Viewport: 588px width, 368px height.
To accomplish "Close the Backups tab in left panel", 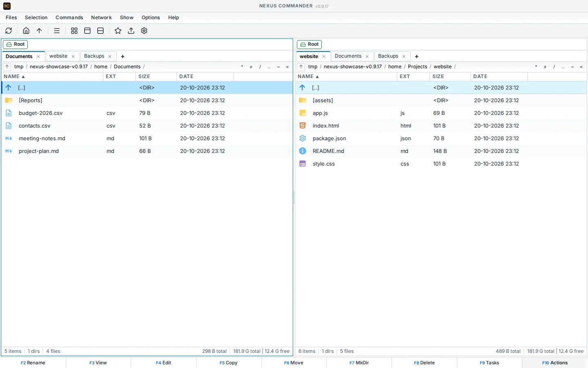I will [110, 56].
